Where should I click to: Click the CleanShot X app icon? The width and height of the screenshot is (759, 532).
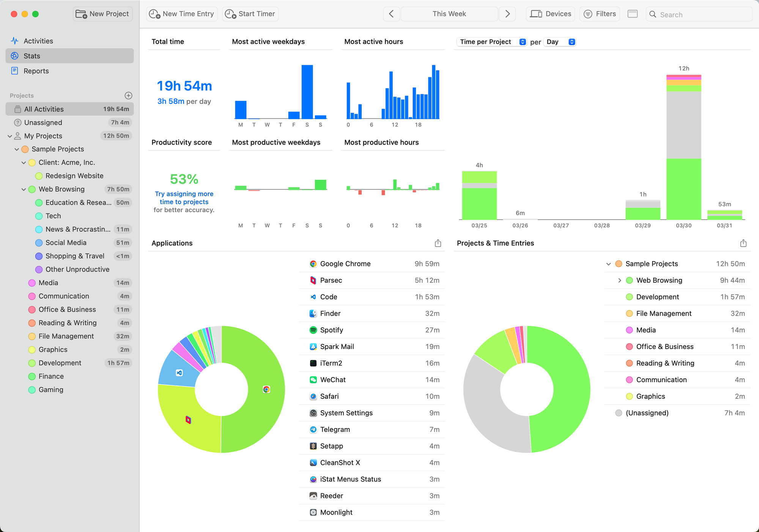pyautogui.click(x=313, y=463)
